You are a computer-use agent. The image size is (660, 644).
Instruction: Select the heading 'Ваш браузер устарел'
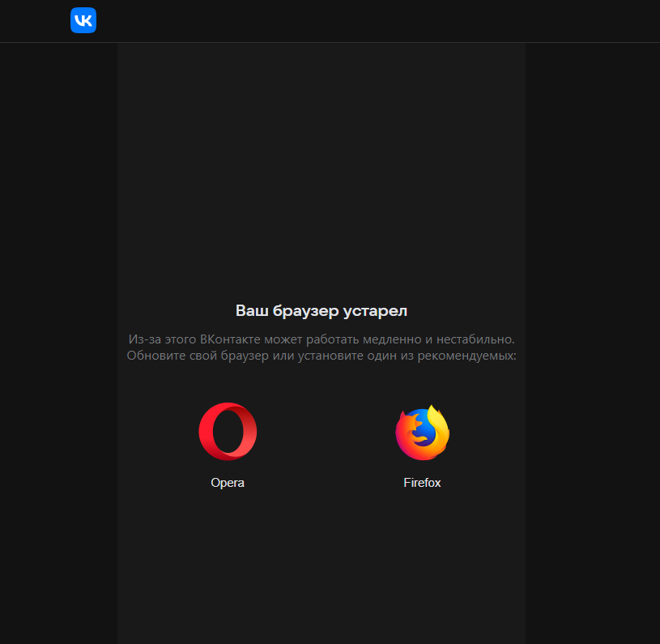(x=321, y=310)
